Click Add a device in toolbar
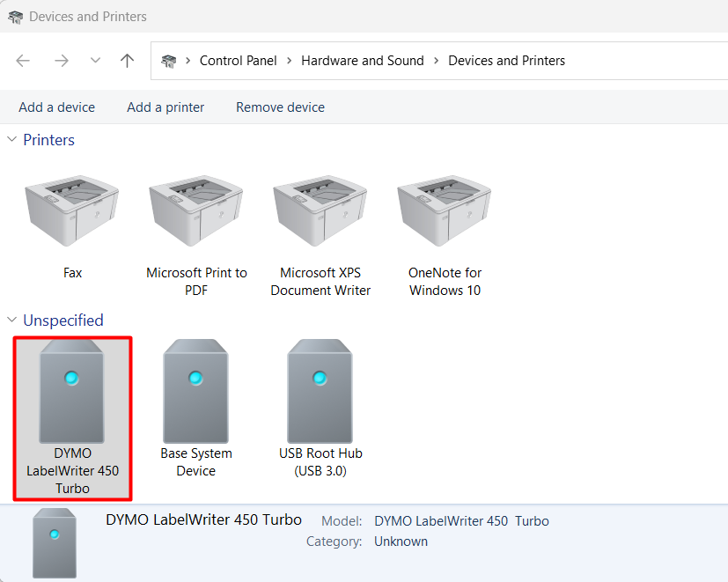 tap(57, 107)
